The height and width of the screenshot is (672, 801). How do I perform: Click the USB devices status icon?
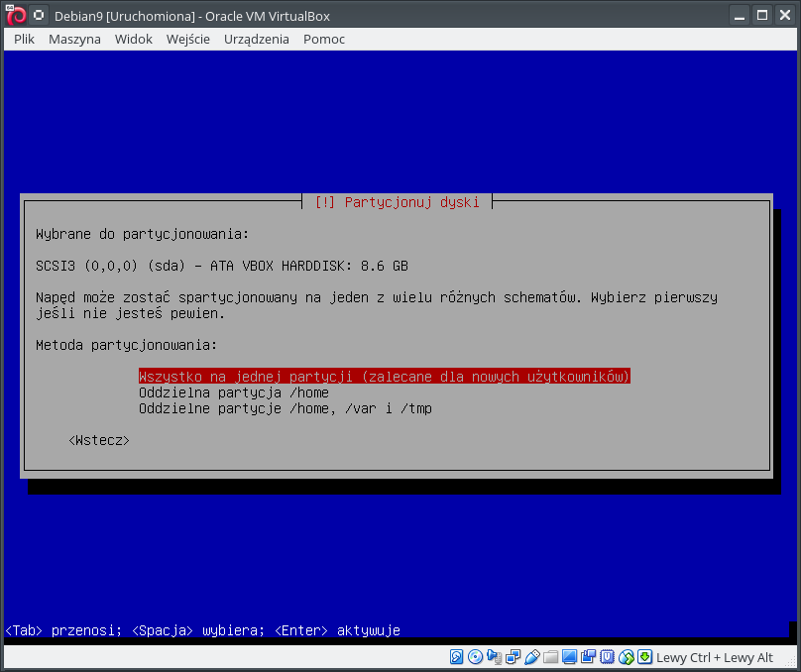(x=531, y=657)
